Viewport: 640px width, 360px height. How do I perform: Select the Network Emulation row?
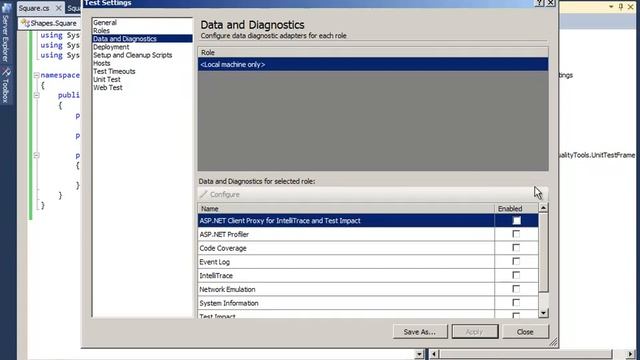pyautogui.click(x=346, y=289)
